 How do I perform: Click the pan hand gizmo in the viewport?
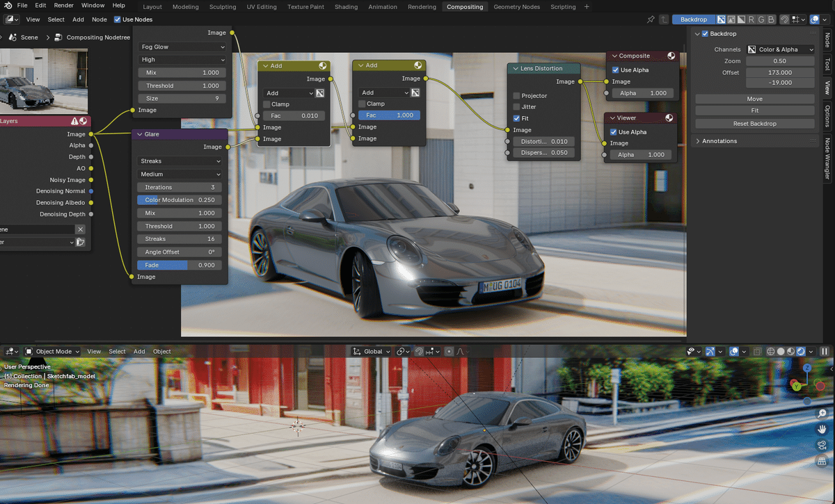pos(822,429)
